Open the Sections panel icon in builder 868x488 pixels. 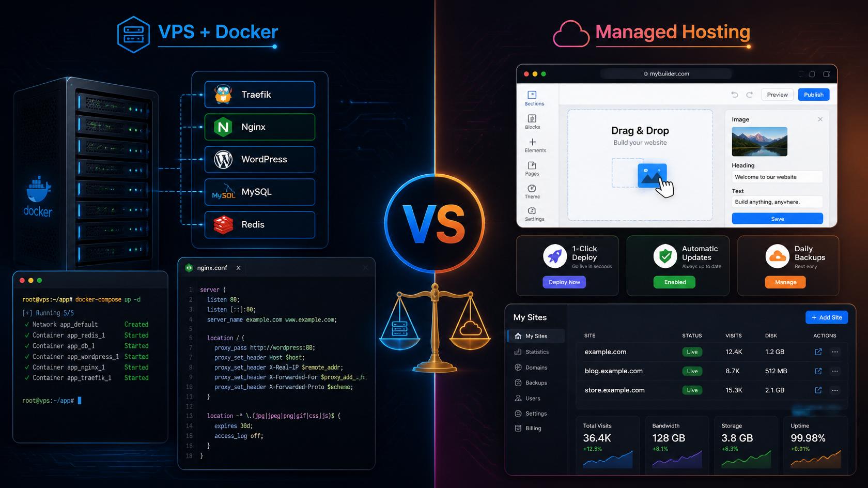[532, 95]
